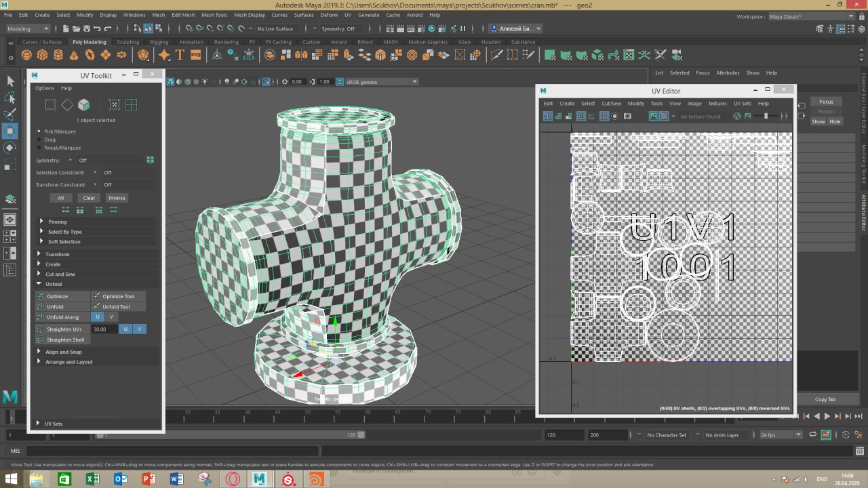The width and height of the screenshot is (868, 488).
Task: Click the All selection button
Action: point(61,198)
